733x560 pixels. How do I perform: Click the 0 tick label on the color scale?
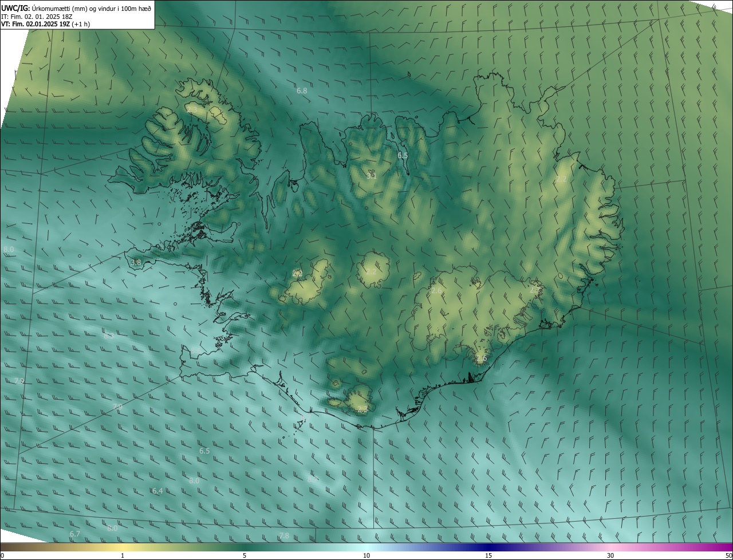pos(2,555)
